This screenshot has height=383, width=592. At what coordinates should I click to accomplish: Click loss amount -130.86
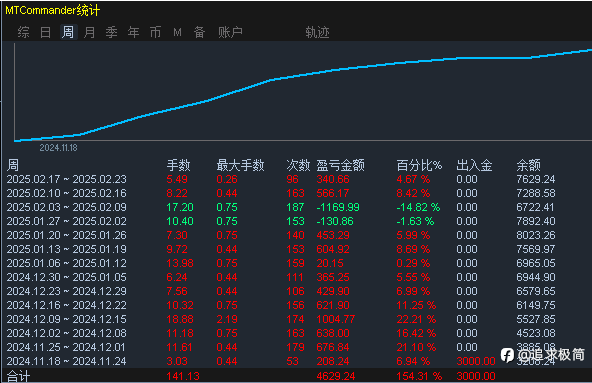[335, 221]
